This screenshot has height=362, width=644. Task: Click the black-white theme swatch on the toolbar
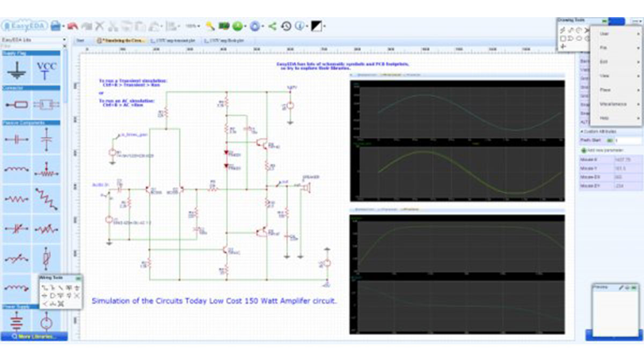point(315,24)
